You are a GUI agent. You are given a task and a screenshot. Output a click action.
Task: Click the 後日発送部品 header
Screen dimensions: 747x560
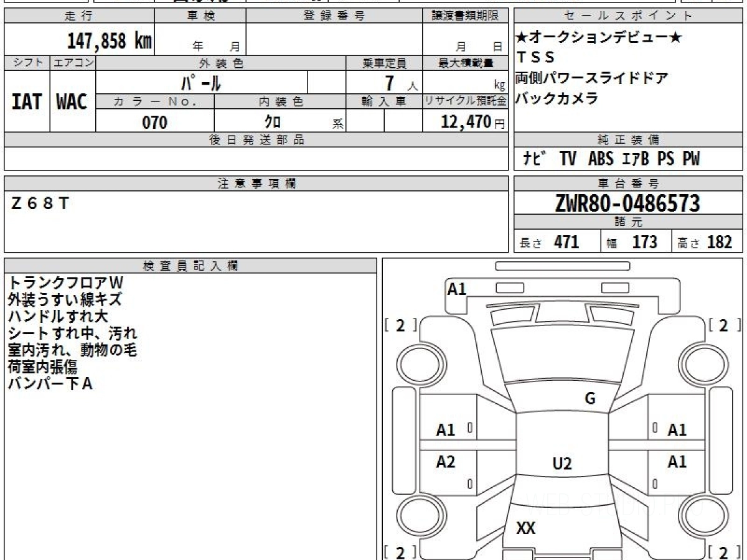256,140
